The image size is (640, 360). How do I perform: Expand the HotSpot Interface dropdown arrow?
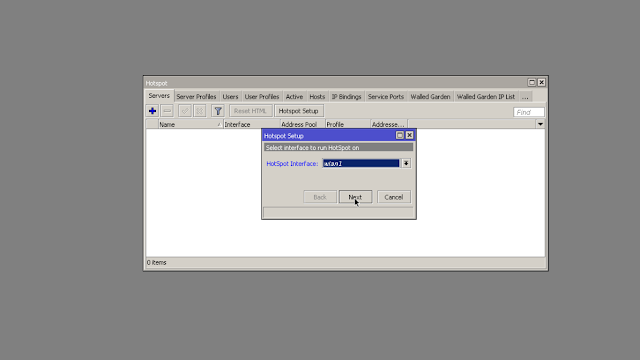pos(406,163)
